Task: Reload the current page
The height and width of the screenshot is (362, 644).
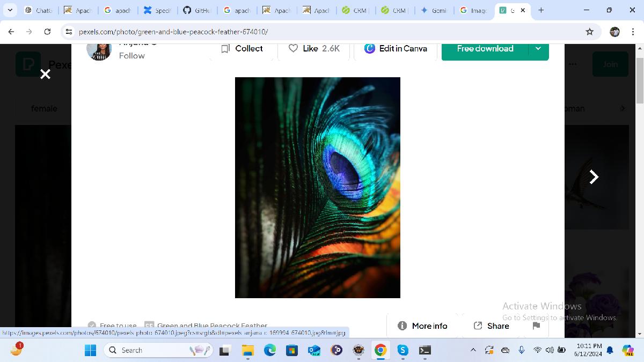Action: [47, 32]
